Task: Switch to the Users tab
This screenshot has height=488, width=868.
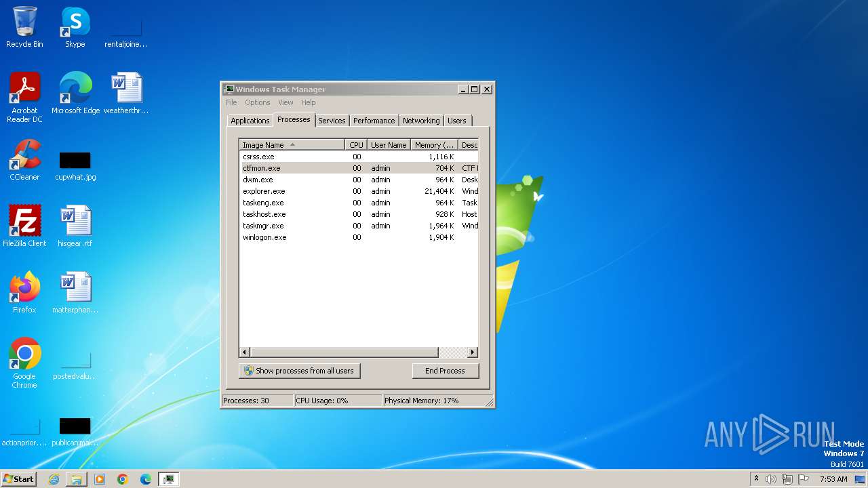Action: click(457, 121)
